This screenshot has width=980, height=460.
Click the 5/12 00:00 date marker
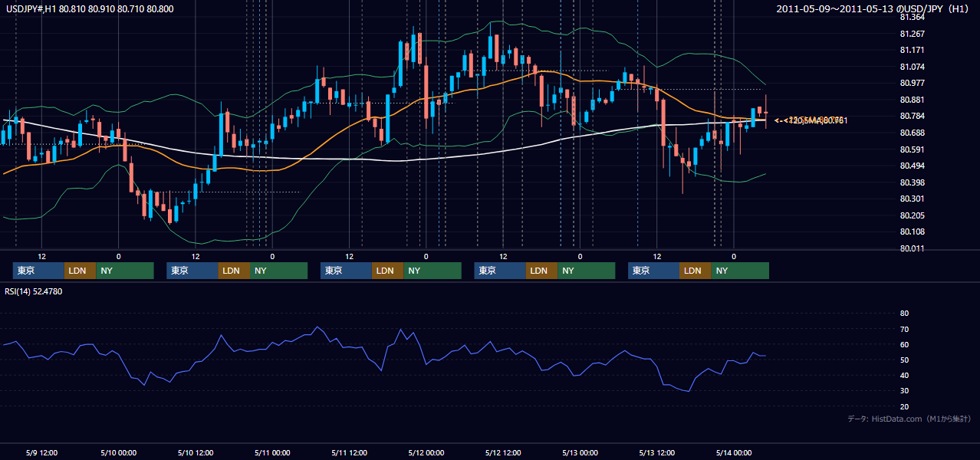(426, 452)
